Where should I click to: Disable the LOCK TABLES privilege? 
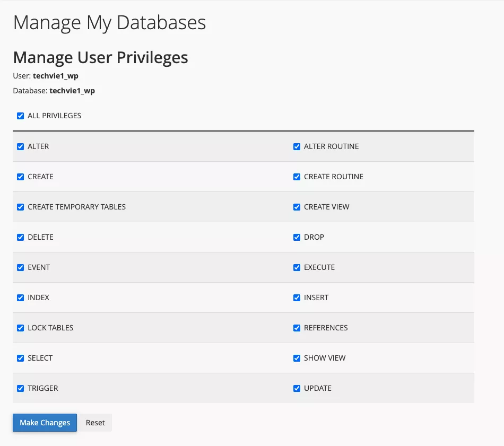point(21,328)
